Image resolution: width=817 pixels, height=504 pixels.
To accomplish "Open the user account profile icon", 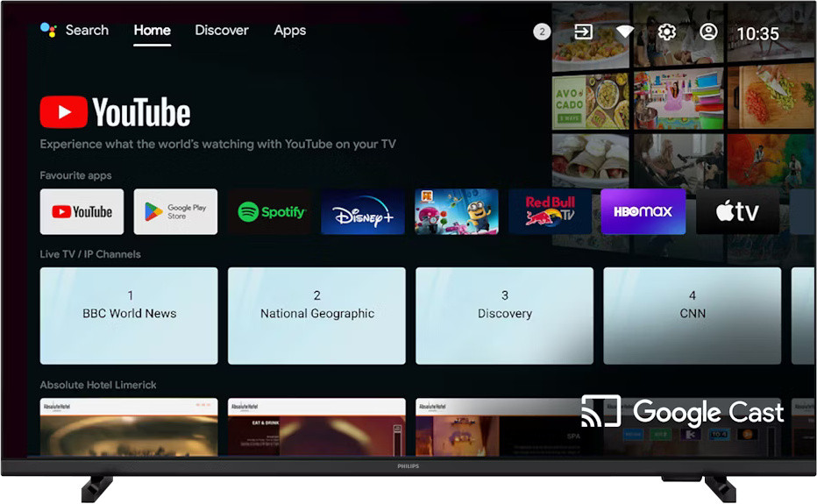I will click(708, 32).
